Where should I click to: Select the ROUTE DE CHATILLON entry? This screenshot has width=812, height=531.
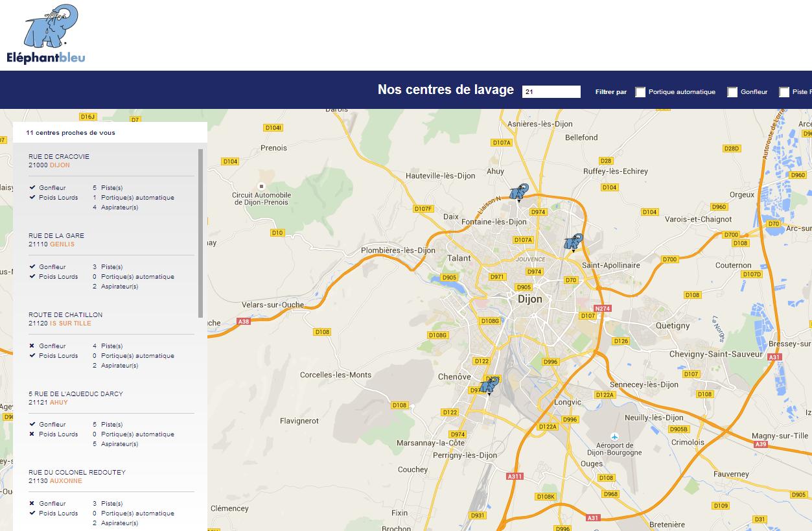(x=65, y=314)
